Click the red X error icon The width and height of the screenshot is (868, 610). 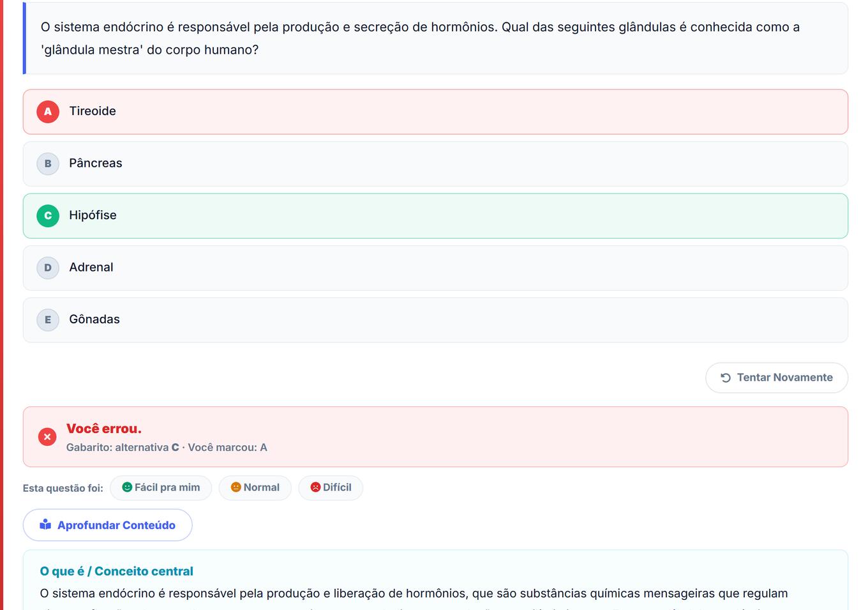point(47,437)
